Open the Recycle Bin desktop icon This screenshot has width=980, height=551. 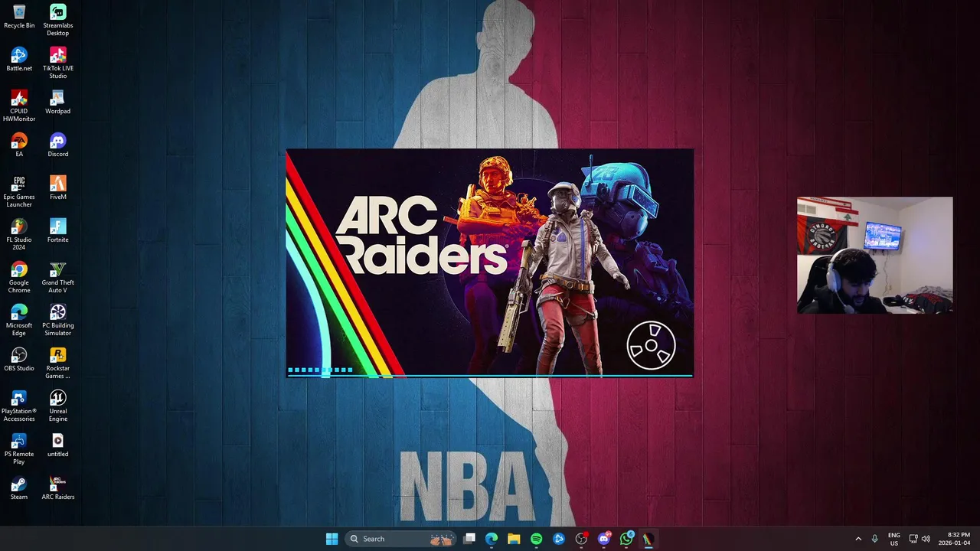coord(19,16)
